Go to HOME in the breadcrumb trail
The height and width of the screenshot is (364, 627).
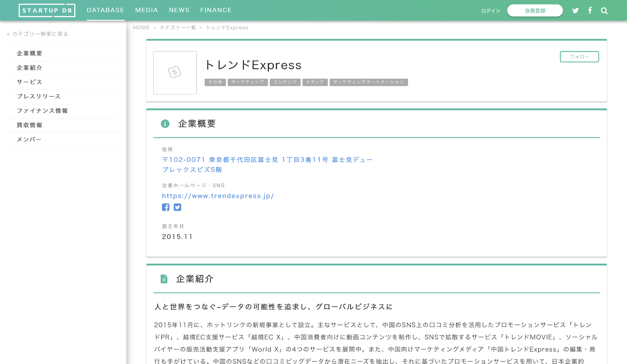[141, 27]
